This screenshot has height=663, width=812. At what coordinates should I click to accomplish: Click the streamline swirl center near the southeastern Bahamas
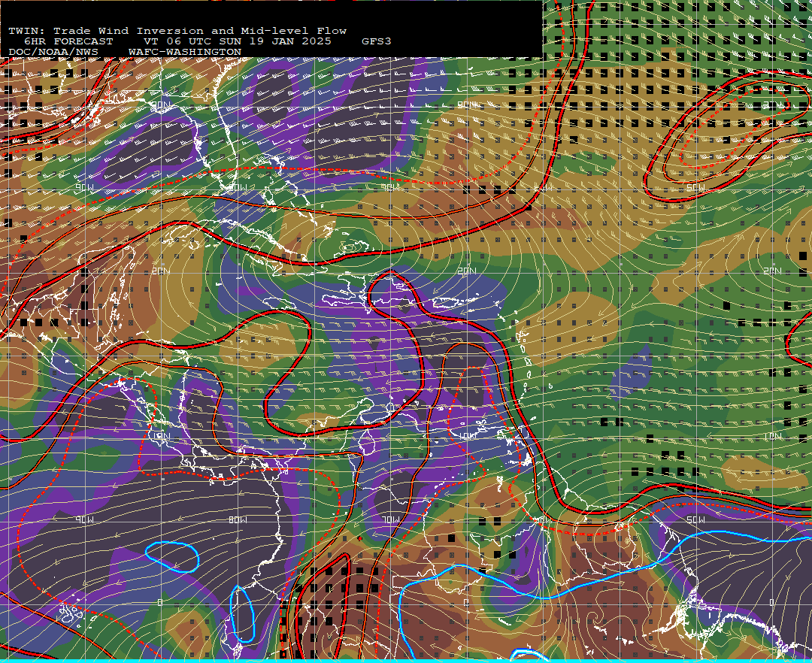(x=349, y=247)
